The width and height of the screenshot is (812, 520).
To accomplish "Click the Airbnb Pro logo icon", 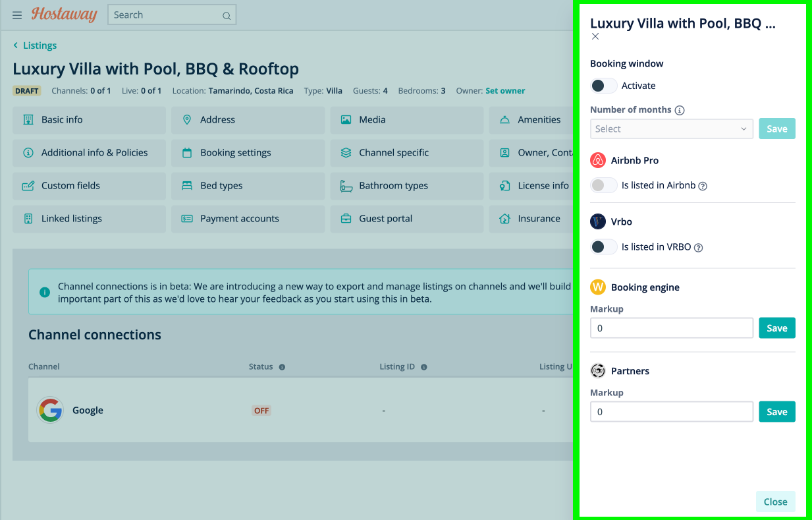I will (x=598, y=160).
